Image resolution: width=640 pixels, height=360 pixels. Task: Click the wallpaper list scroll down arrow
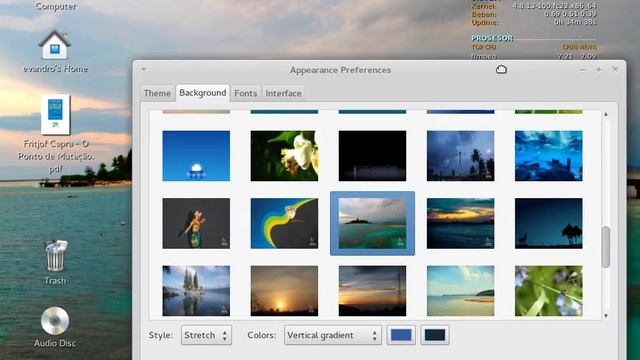606,316
